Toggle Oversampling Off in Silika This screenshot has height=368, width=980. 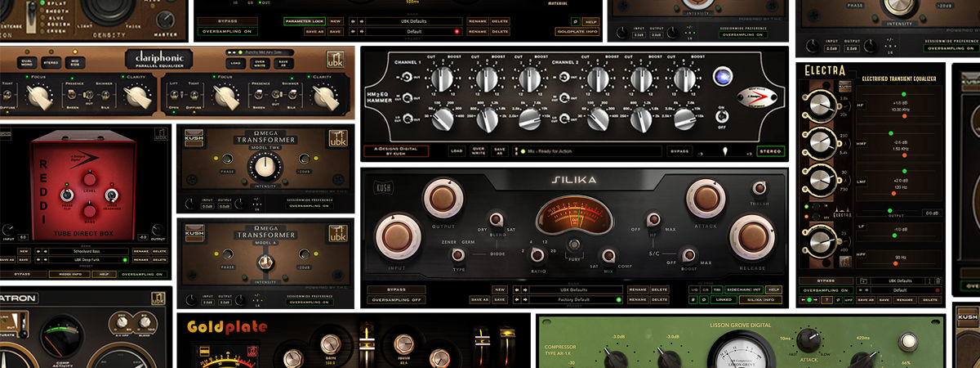[396, 299]
